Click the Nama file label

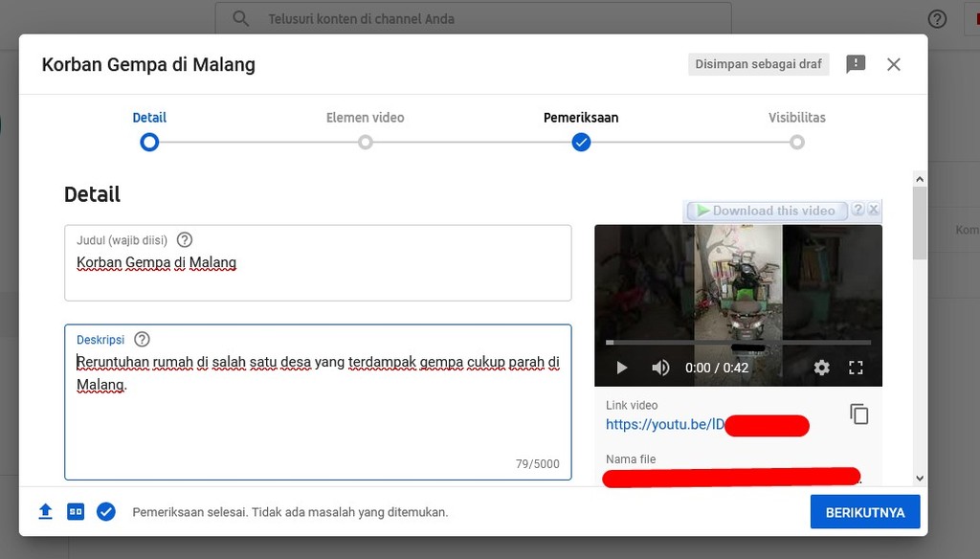tap(631, 458)
